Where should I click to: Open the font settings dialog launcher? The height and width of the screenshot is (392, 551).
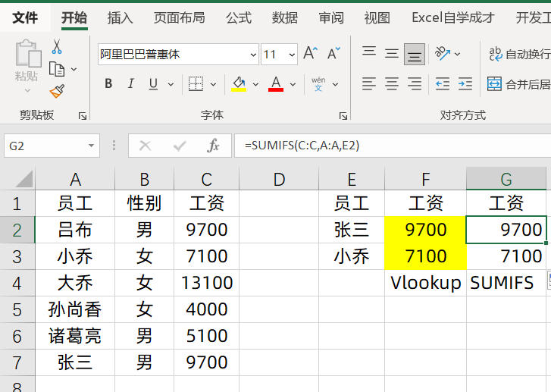coord(343,116)
